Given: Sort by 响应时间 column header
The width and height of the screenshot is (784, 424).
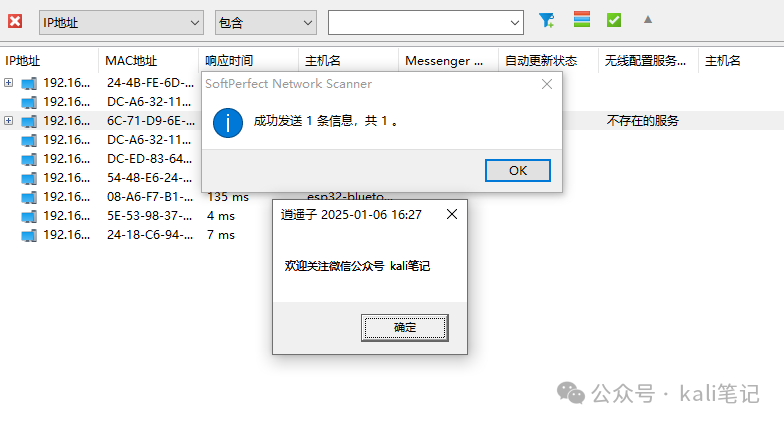Looking at the screenshot, I should click(x=248, y=60).
